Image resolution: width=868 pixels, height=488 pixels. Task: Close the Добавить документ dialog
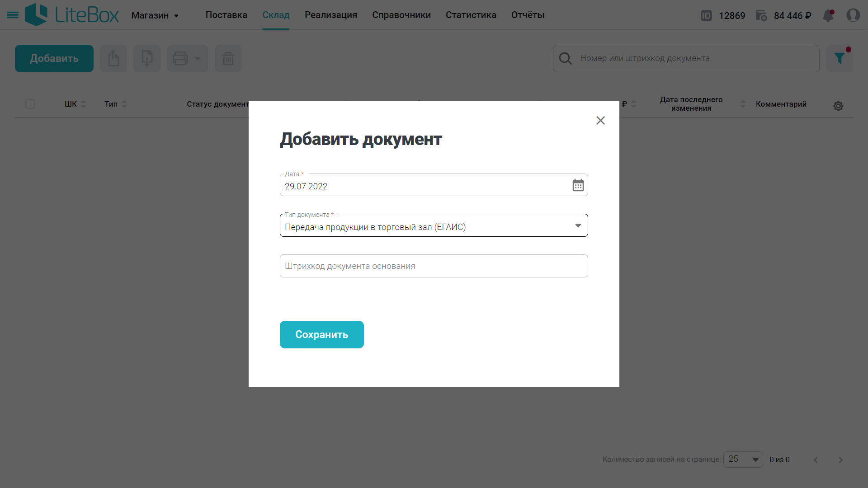[x=600, y=121]
